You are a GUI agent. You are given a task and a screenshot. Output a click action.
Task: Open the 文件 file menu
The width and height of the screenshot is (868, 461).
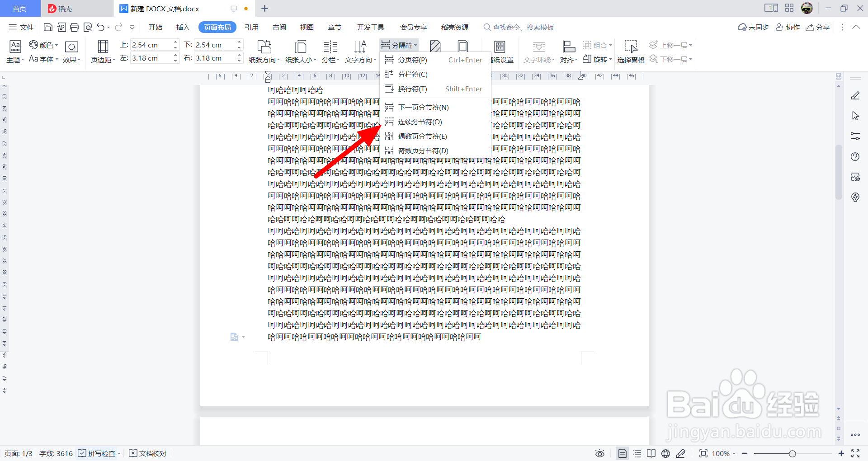click(21, 28)
